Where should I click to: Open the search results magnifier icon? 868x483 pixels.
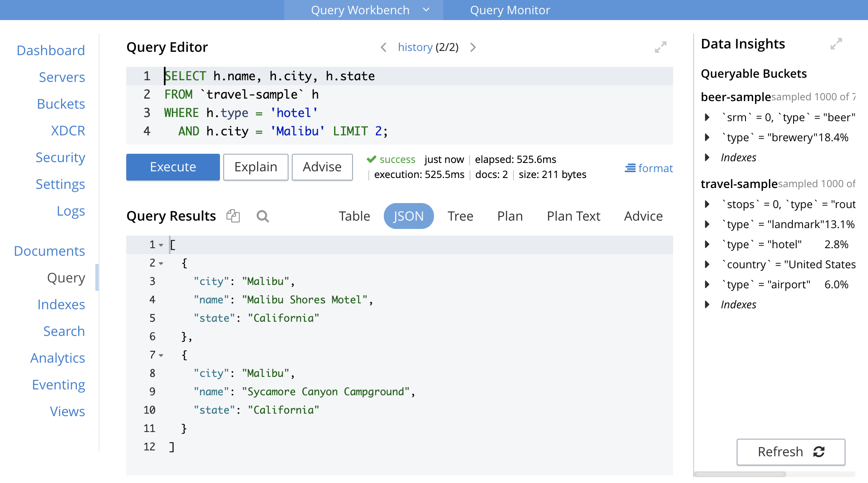tap(263, 216)
